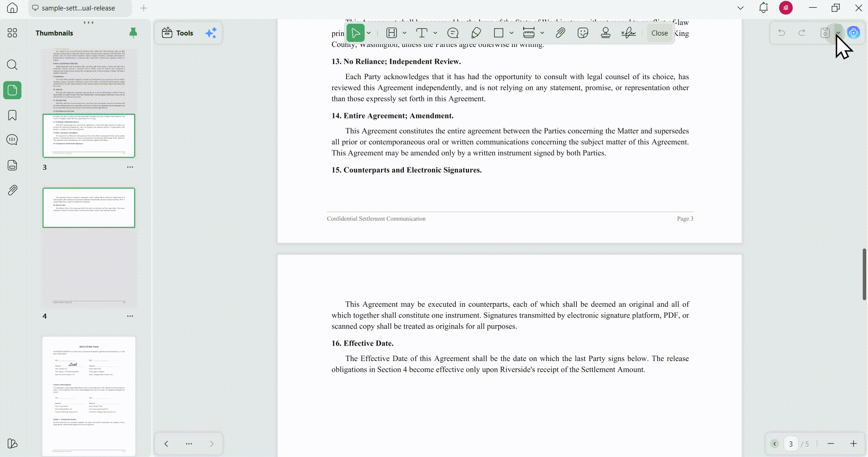Click the previous arrow in bottom navigation
This screenshot has height=457, width=868.
(166, 444)
